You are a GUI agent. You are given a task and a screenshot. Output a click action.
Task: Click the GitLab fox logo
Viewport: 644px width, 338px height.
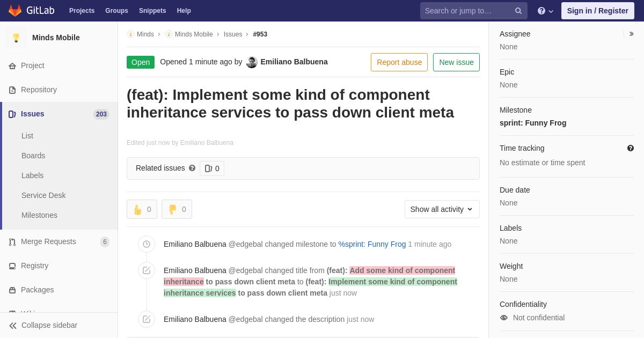click(x=15, y=11)
